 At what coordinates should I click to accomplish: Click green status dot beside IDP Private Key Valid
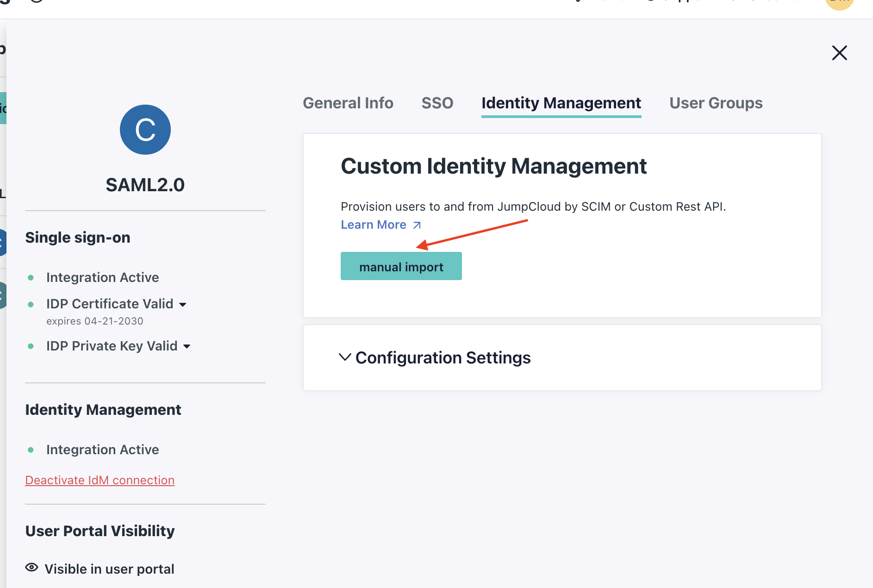pos(31,346)
